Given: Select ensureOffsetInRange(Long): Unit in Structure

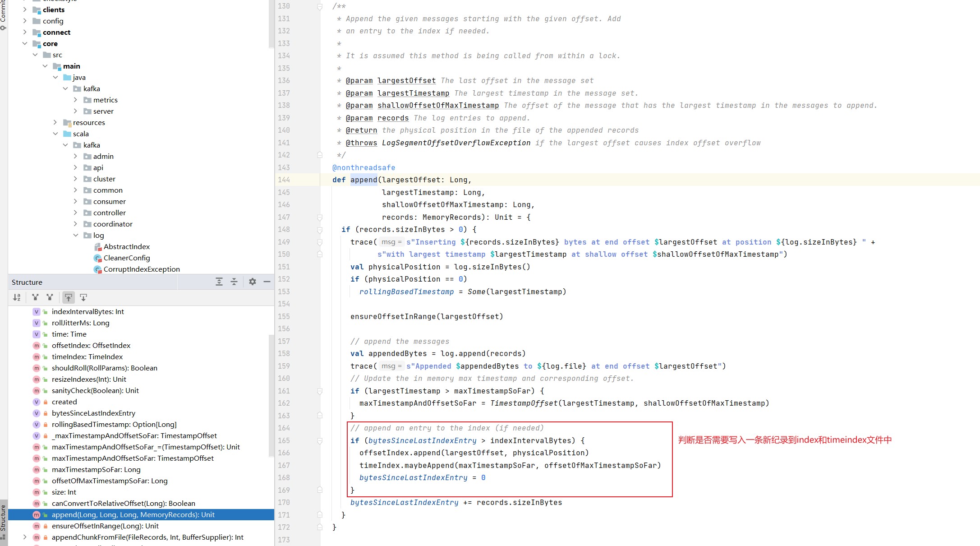Looking at the screenshot, I should 105,526.
